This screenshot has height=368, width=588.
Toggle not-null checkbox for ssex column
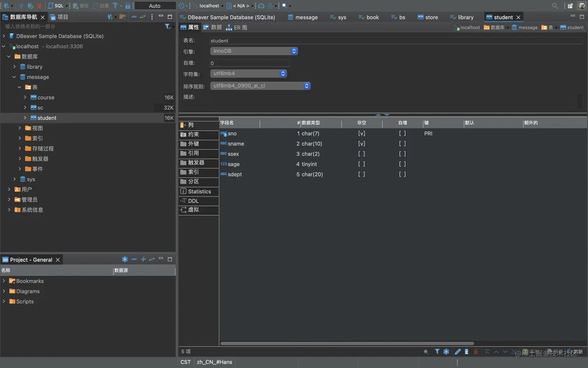(362, 154)
